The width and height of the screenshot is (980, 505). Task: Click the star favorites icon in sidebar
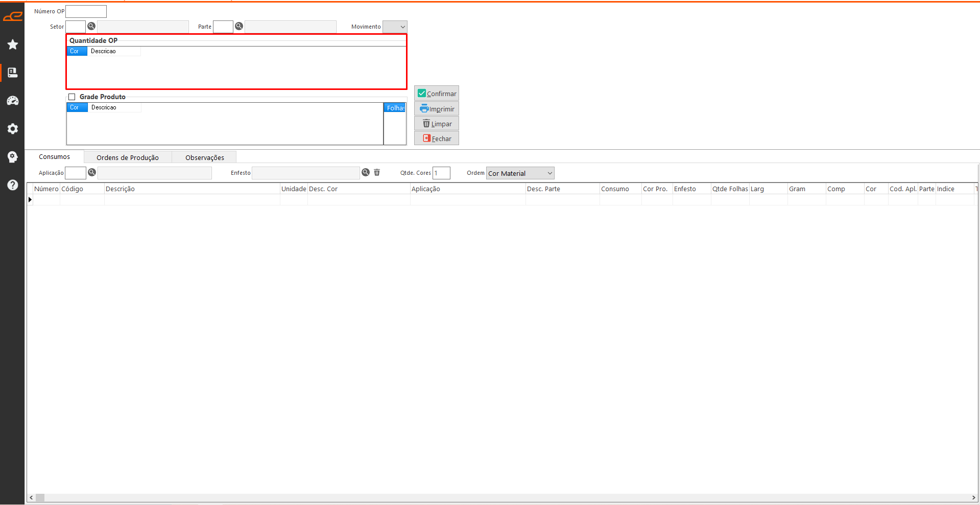(13, 45)
